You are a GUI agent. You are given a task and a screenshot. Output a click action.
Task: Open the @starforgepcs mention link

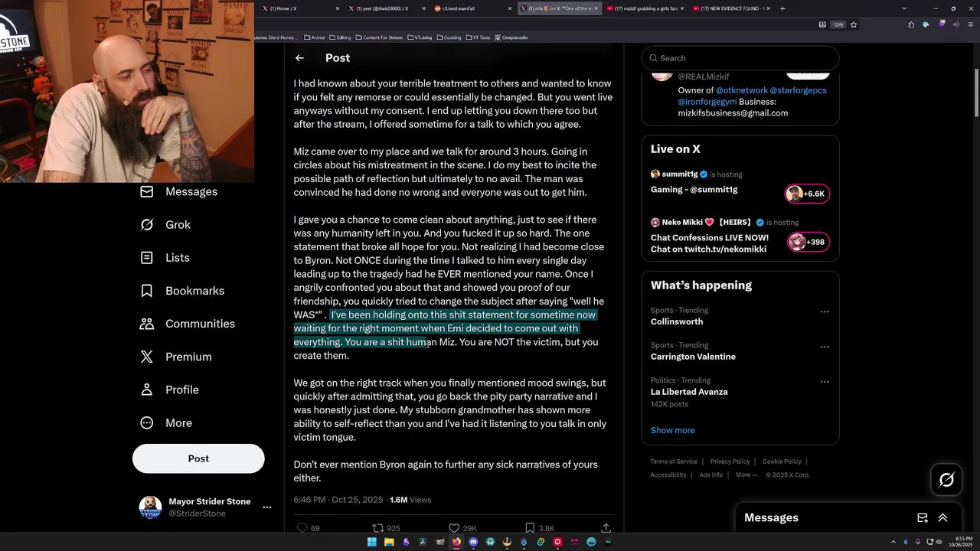(798, 90)
